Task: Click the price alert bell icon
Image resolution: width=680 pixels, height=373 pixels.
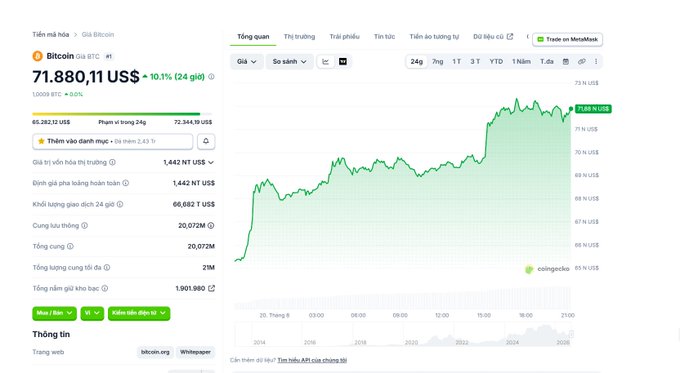Action: click(206, 141)
